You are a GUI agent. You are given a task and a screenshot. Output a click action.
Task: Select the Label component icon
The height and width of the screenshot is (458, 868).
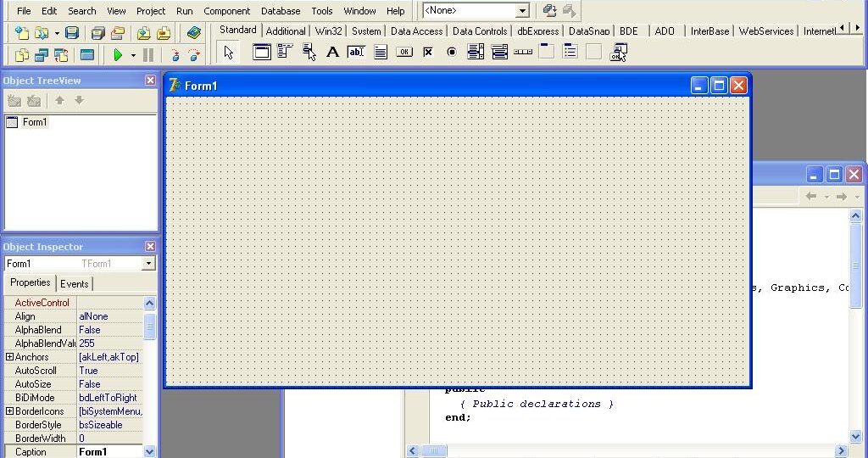pyautogui.click(x=332, y=52)
